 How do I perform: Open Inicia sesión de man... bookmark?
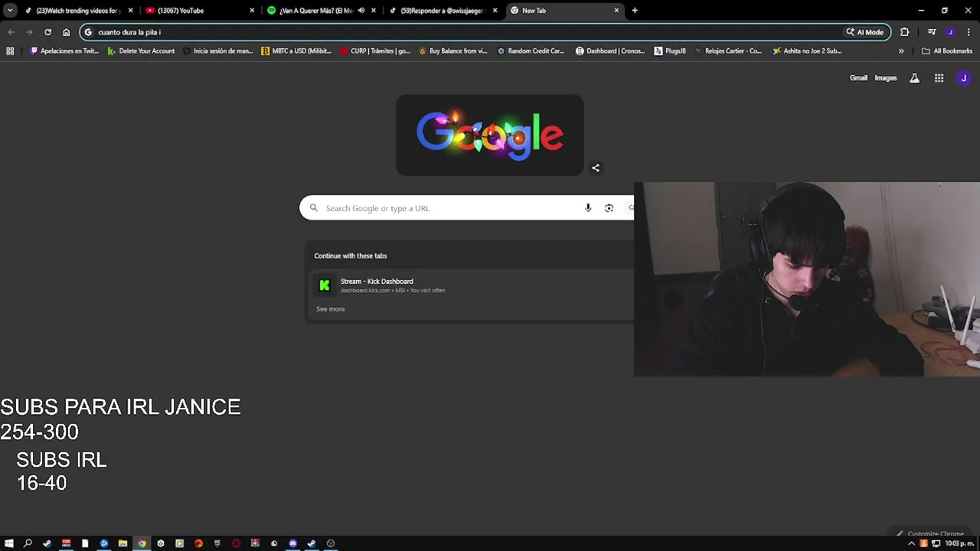pyautogui.click(x=217, y=51)
